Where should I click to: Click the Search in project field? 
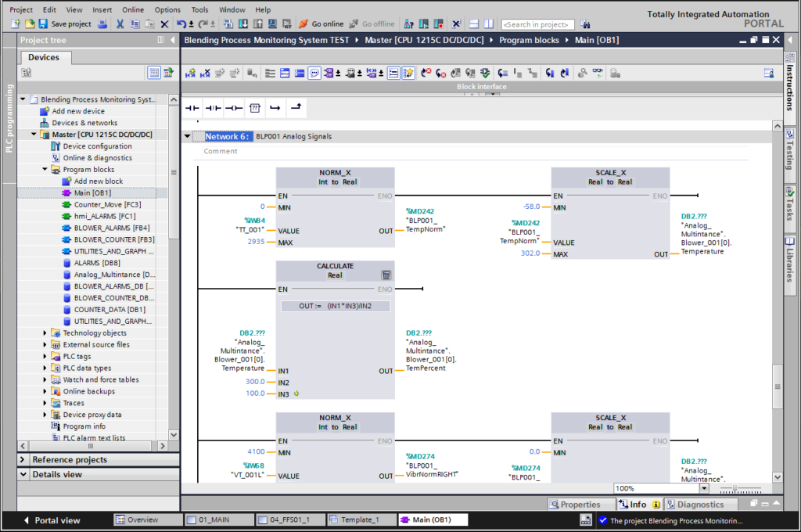(537, 24)
